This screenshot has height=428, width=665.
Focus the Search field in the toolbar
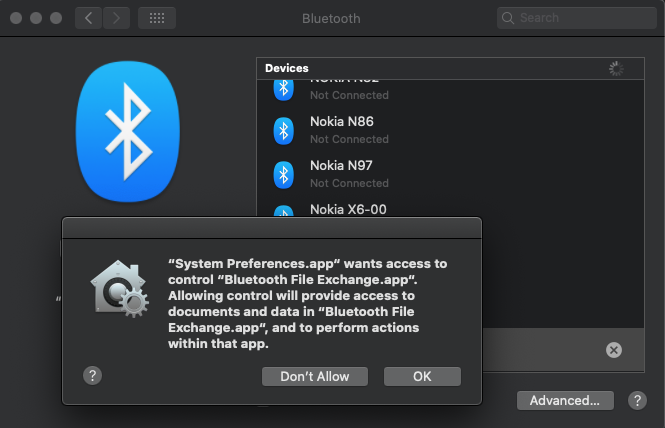pos(577,18)
